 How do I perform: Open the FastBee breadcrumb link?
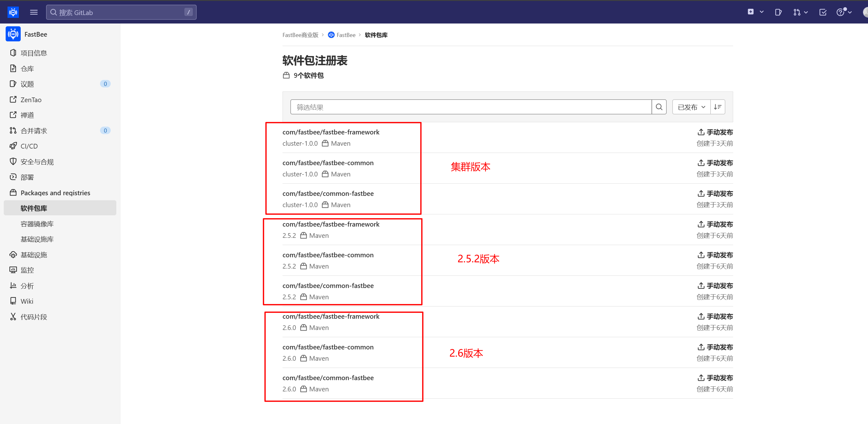tap(346, 35)
